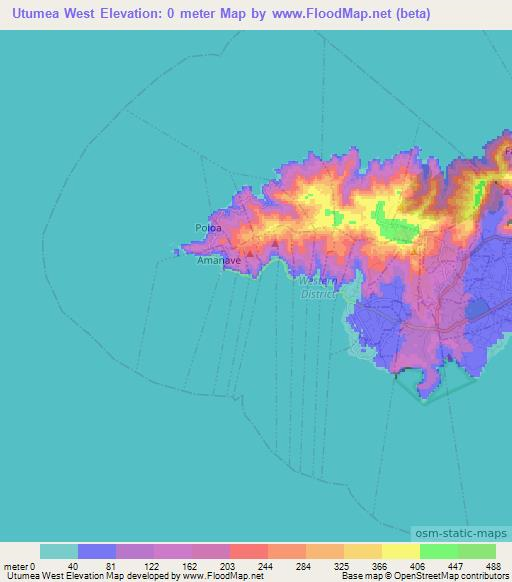The image size is (512, 582).
Task: Click the Poloa place label on map
Action: point(208,228)
